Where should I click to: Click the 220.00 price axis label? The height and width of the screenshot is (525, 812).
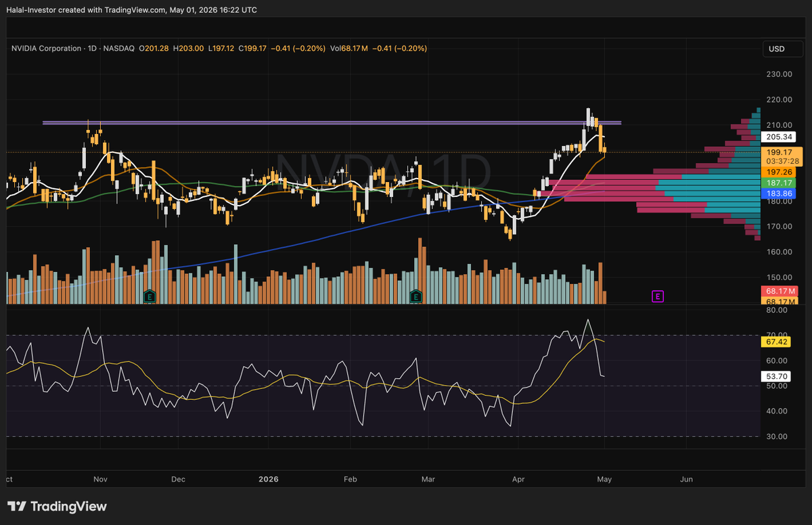[x=777, y=99]
